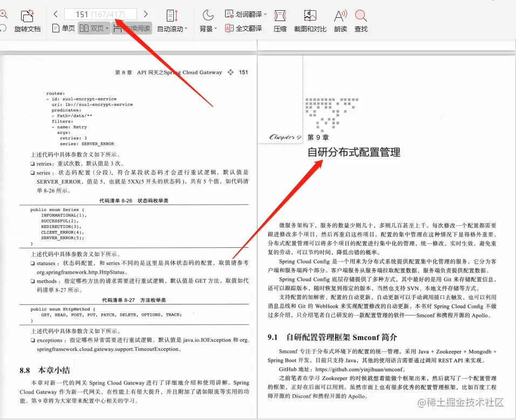Switch to single page view (单页)
Image resolution: width=516 pixels, height=420 pixels.
[64, 28]
